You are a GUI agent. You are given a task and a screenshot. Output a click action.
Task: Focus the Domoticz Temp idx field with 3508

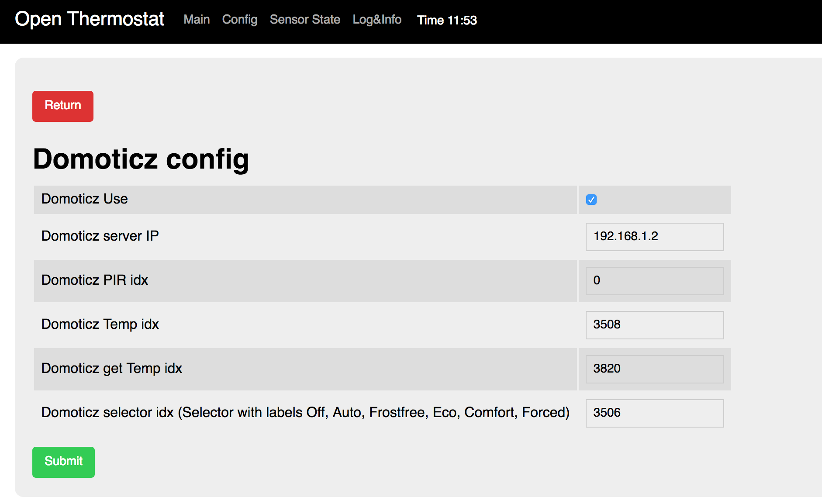pos(655,325)
